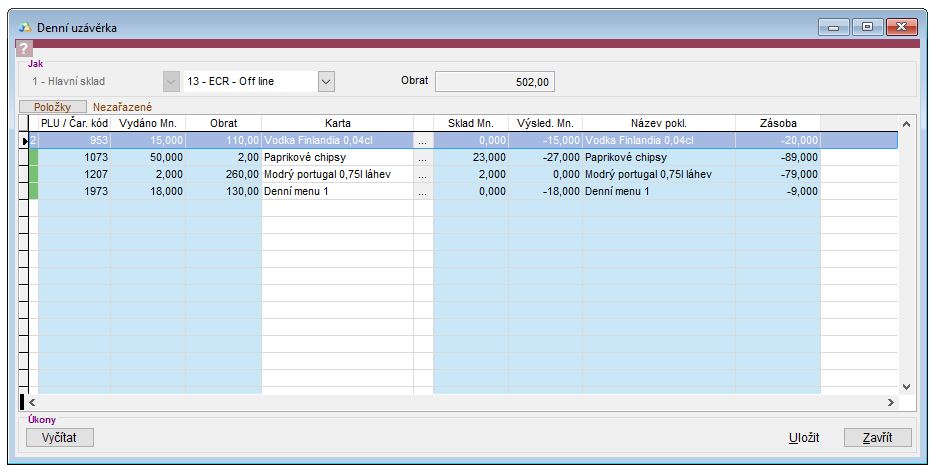Click the Denní uzávěrka window title icon
936x475 pixels.
(25, 27)
